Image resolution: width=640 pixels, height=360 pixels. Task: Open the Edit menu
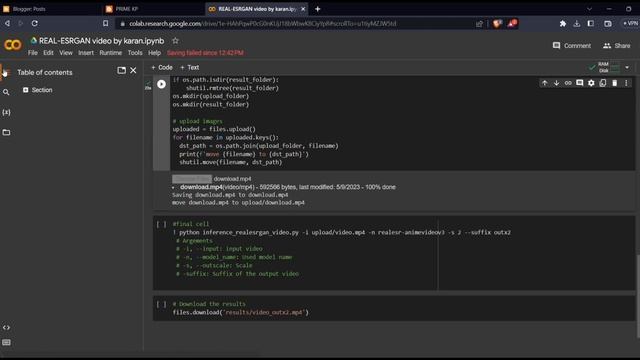[x=48, y=53]
